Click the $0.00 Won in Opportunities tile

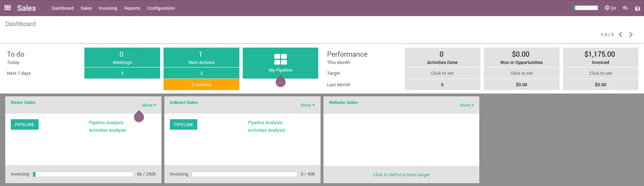pyautogui.click(x=521, y=57)
